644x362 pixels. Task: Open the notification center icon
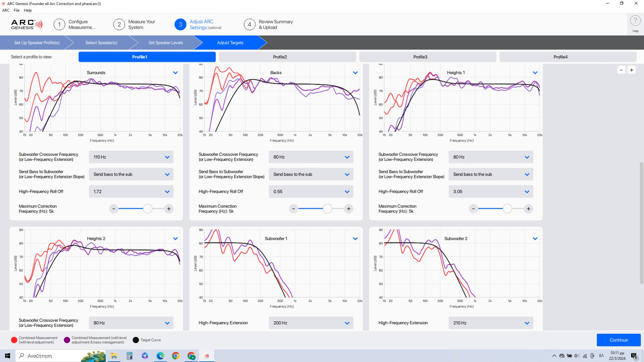[634, 356]
